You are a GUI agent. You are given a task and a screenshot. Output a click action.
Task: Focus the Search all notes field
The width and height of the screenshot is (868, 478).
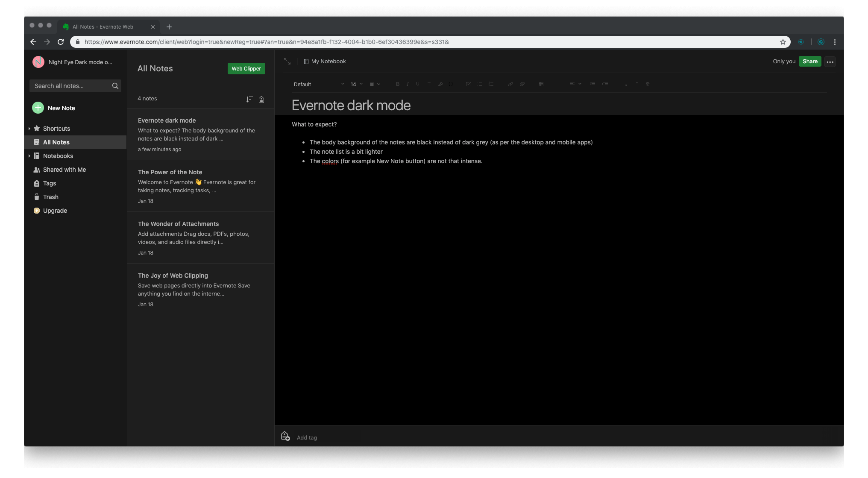75,86
